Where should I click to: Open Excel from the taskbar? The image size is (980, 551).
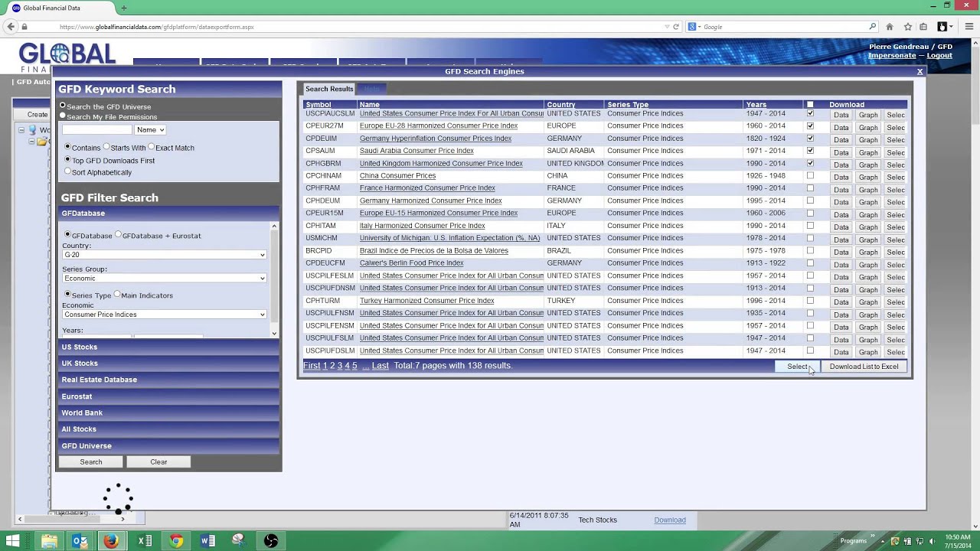point(144,541)
